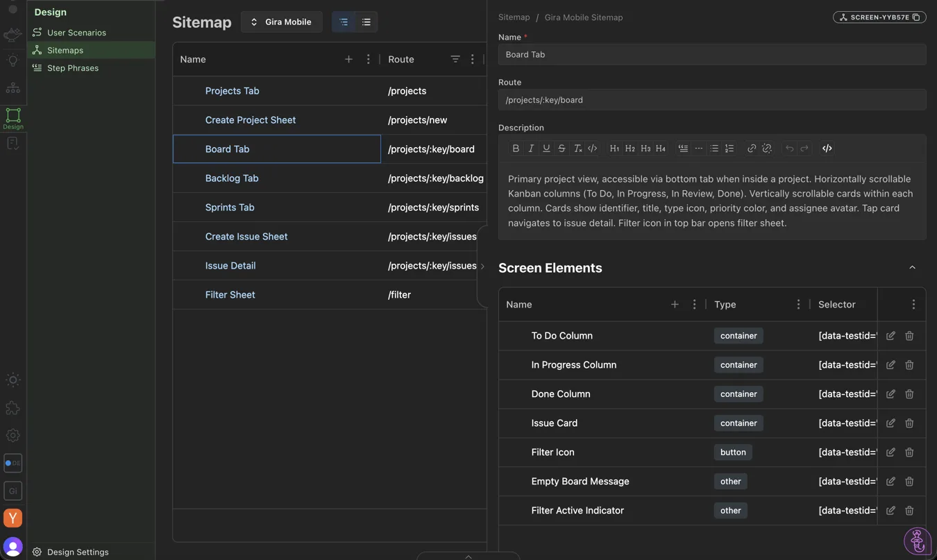Open the Create Project Sheet screen
The image size is (937, 560).
(251, 120)
